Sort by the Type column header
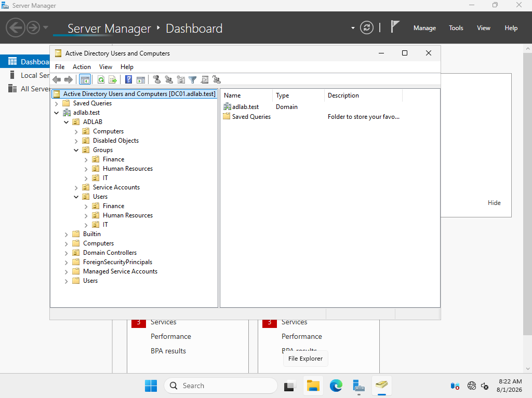 coord(298,95)
